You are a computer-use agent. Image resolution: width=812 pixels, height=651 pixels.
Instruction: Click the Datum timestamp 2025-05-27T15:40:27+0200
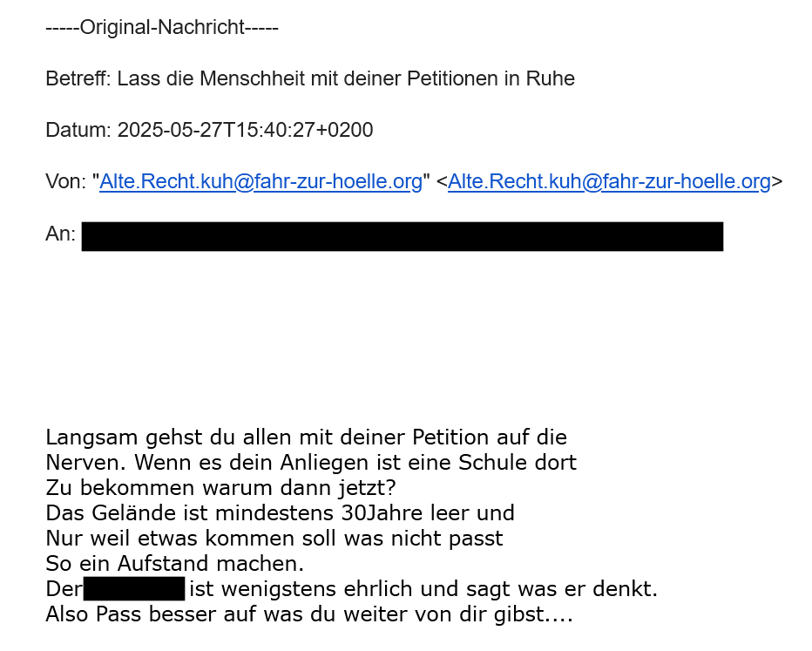click(x=245, y=131)
